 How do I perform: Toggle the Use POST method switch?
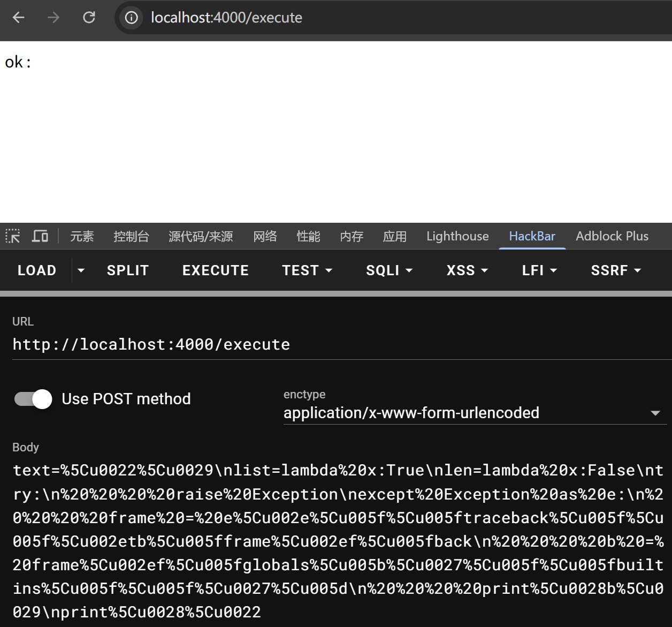pyautogui.click(x=33, y=399)
